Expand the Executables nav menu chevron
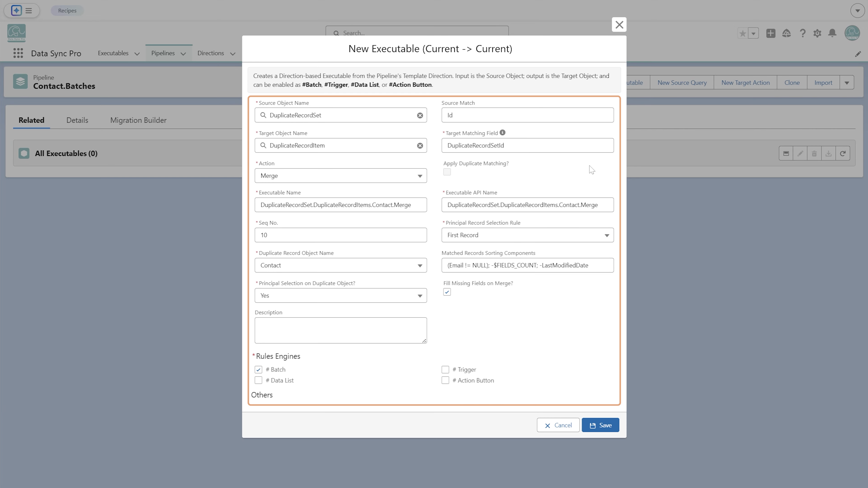Viewport: 868px width, 488px height. click(137, 54)
